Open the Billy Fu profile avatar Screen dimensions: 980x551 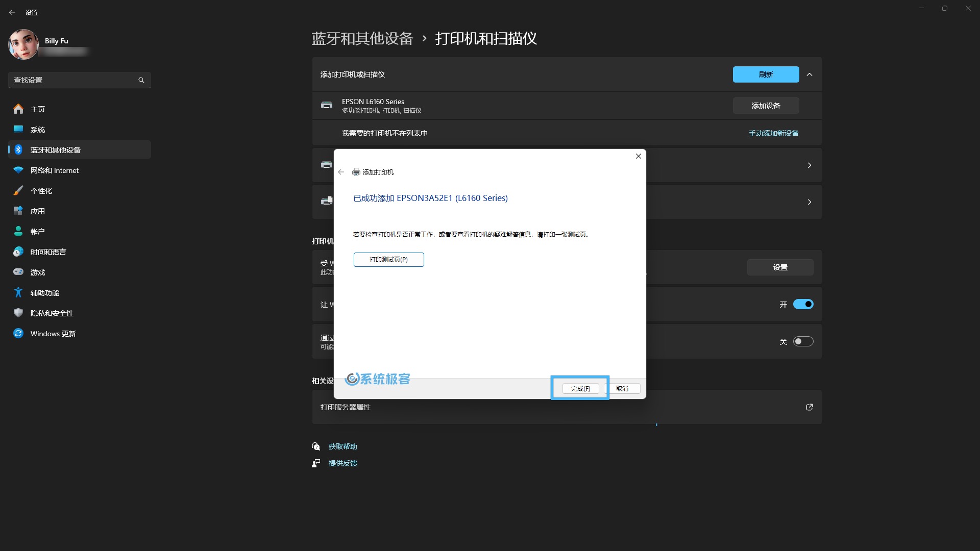pos(23,44)
